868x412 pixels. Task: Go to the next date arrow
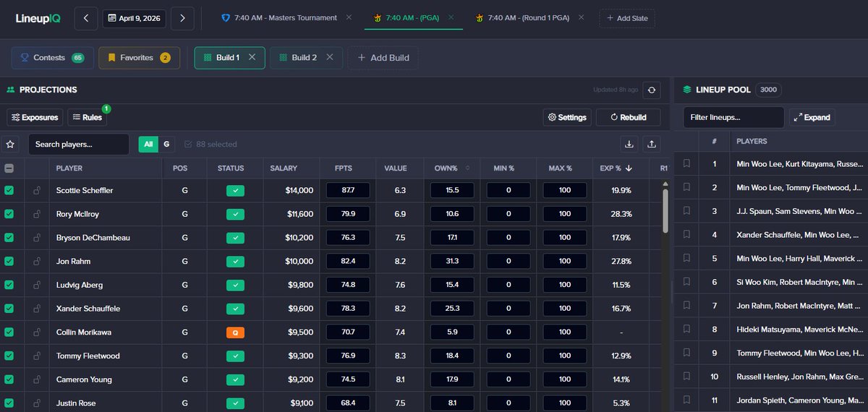[x=182, y=18]
